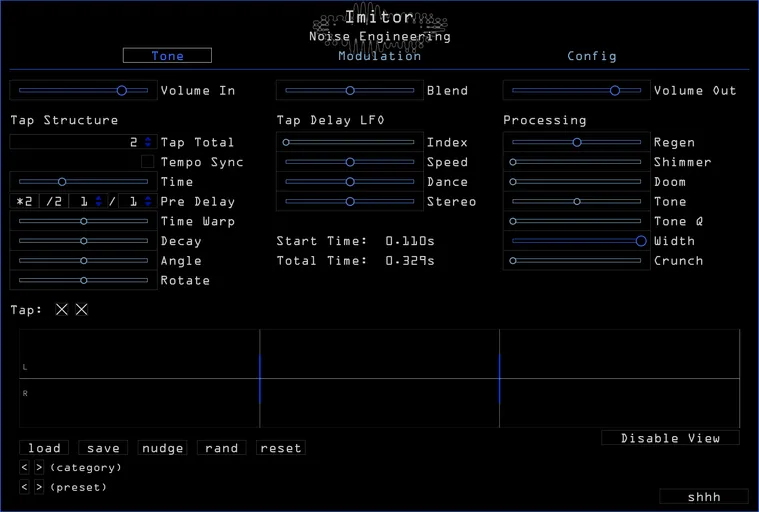This screenshot has width=759, height=512.
Task: Click the Volume In slider handle
Action: [122, 90]
